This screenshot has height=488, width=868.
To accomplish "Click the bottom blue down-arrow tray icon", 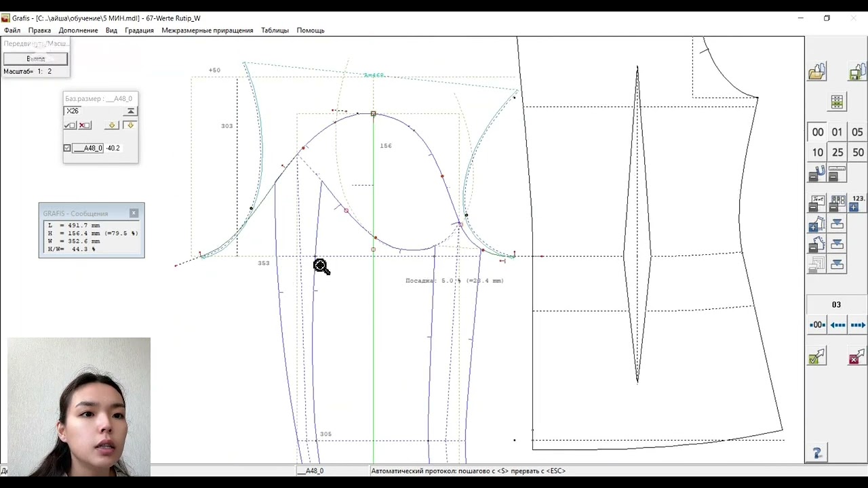I will coord(837,265).
